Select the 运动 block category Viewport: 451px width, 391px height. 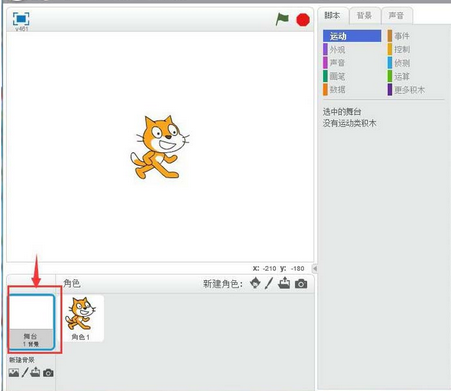352,36
